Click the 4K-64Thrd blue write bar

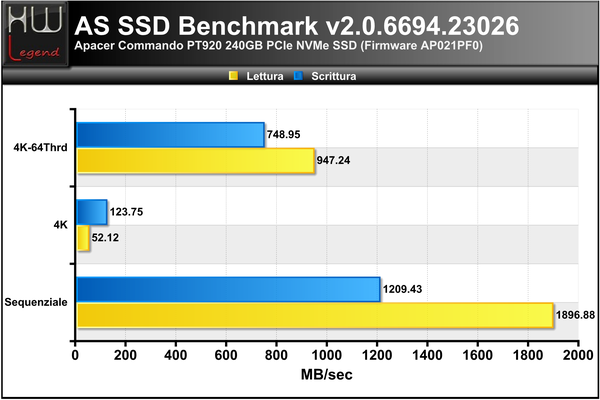[171, 135]
